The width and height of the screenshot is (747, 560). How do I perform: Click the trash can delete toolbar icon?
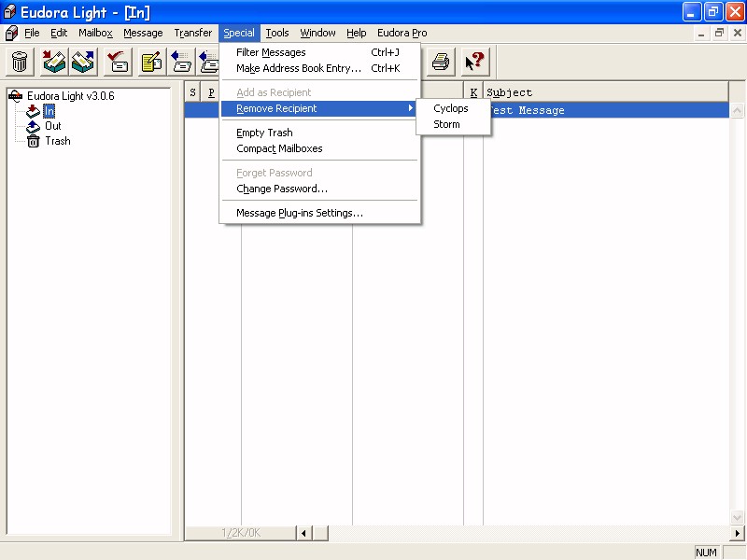pyautogui.click(x=20, y=62)
